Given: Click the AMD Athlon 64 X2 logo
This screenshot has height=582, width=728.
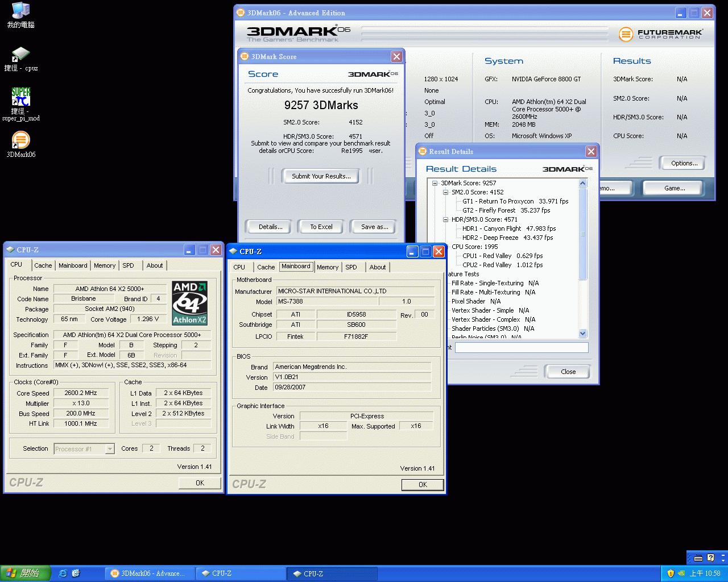Looking at the screenshot, I should point(190,302).
